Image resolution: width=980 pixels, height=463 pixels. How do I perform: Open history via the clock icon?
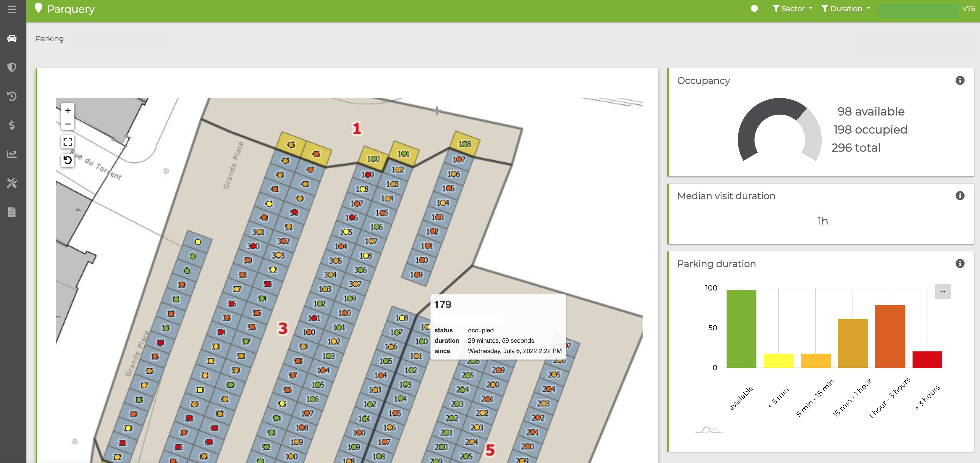pyautogui.click(x=12, y=96)
